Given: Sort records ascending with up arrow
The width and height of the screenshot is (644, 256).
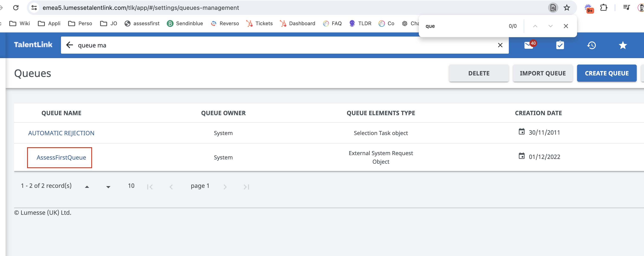Looking at the screenshot, I should pos(87,187).
